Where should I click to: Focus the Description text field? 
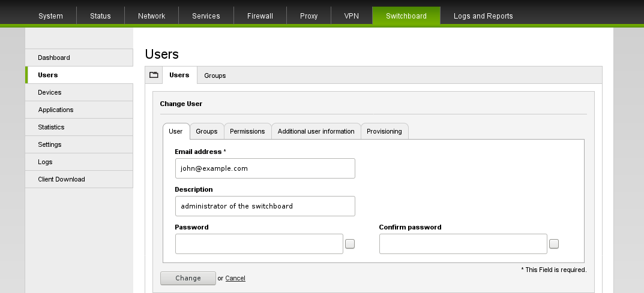265,206
